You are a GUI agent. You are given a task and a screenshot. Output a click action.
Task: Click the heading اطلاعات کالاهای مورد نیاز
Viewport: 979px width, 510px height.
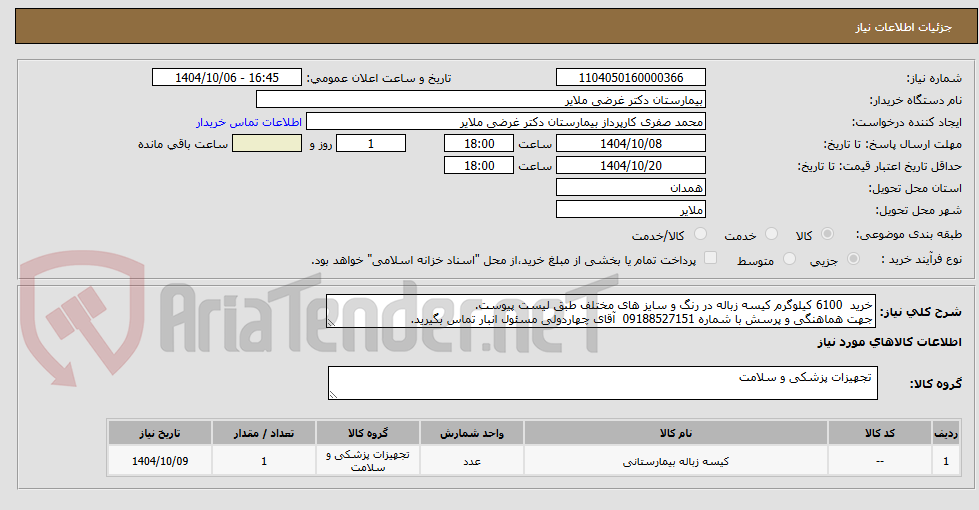click(889, 342)
